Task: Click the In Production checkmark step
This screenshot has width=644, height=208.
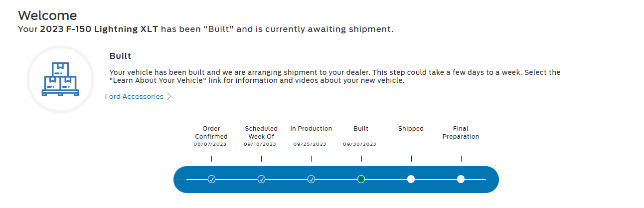Action: coord(311,179)
